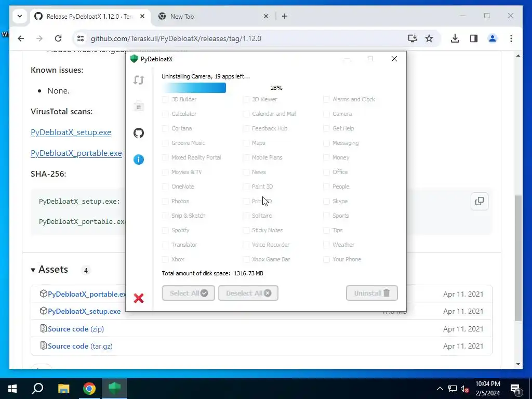This screenshot has width=532, height=399.
Task: Click install app icon in address bar
Action: click(412, 38)
